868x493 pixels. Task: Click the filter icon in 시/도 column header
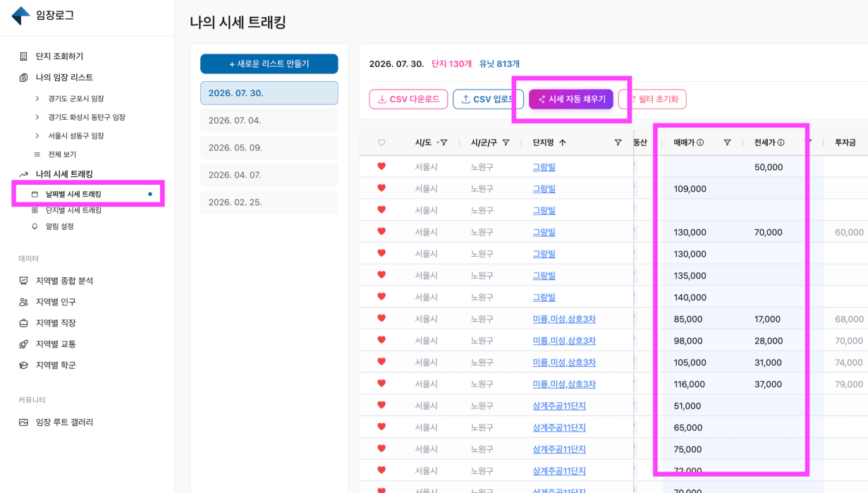[x=444, y=142]
